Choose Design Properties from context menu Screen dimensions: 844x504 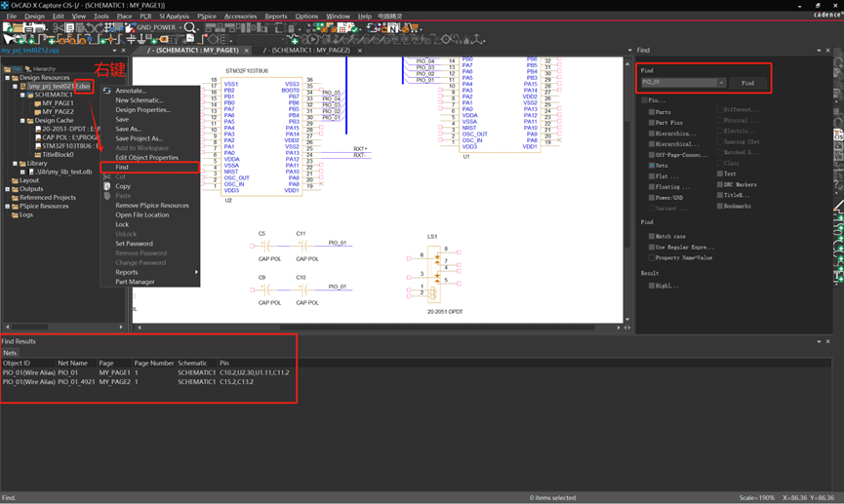click(142, 110)
